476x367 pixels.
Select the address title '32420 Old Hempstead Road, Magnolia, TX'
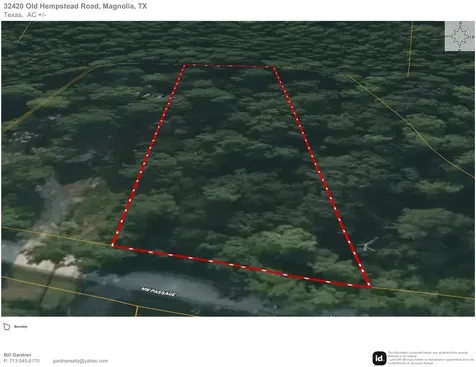point(75,6)
